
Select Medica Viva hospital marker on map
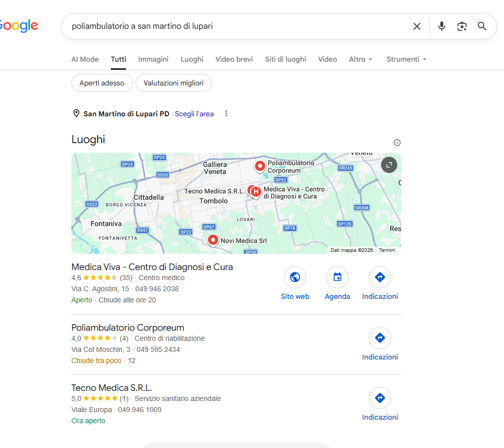point(256,192)
